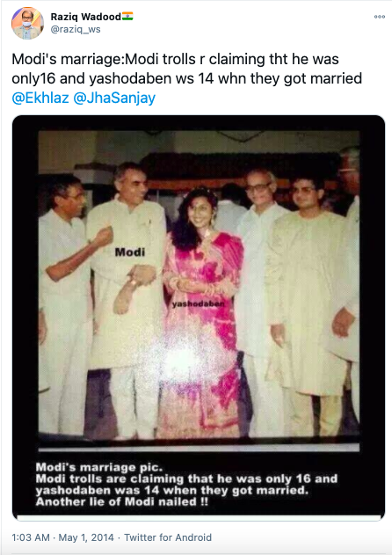Click the tweet text line "only16 and yashodaben"
The height and width of the screenshot is (555, 392).
[187, 78]
